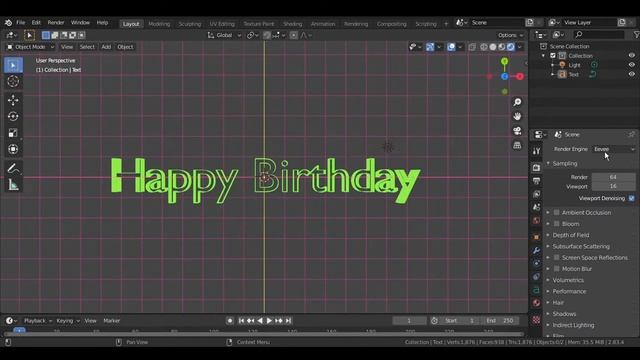Enable Bloom checkbox
The image size is (640, 360).
pyautogui.click(x=556, y=224)
